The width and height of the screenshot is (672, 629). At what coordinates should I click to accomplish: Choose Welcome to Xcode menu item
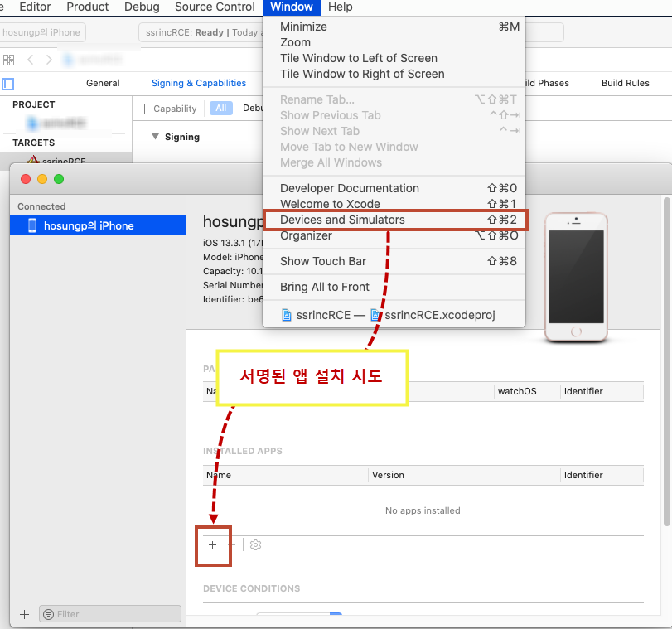(394, 204)
